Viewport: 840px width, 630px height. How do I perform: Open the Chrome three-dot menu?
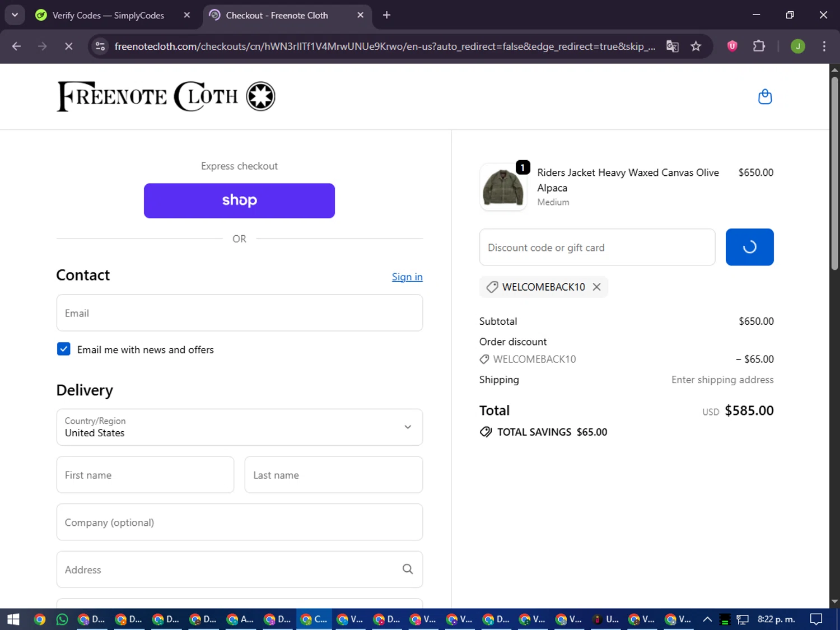[x=824, y=46]
